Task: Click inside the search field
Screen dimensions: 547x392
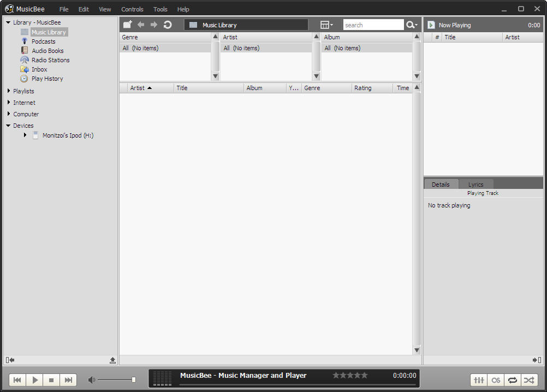Action: tap(373, 25)
